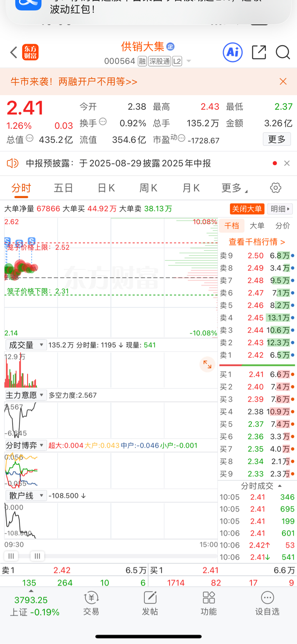Open the 成交量 indicator dropdown
Viewport: 297px width, 644px height.
[x=26, y=345]
